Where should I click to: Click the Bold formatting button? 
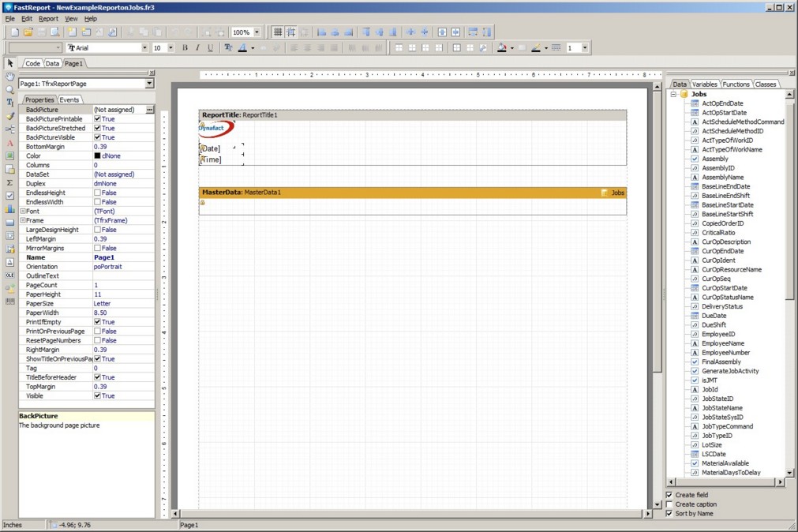pyautogui.click(x=185, y=48)
